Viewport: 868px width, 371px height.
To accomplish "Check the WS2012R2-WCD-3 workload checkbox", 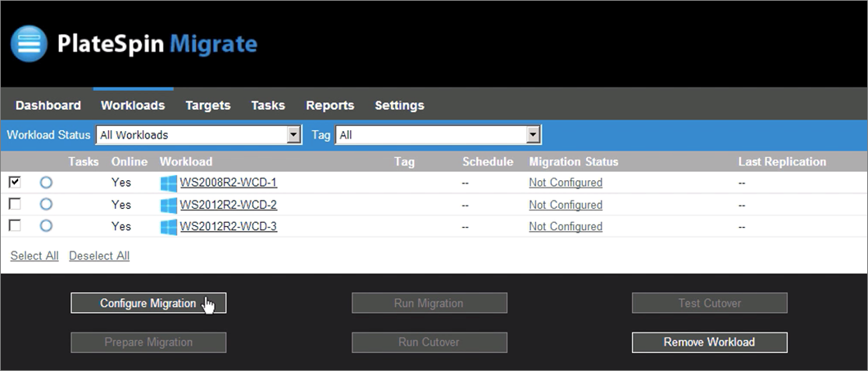I will (15, 225).
